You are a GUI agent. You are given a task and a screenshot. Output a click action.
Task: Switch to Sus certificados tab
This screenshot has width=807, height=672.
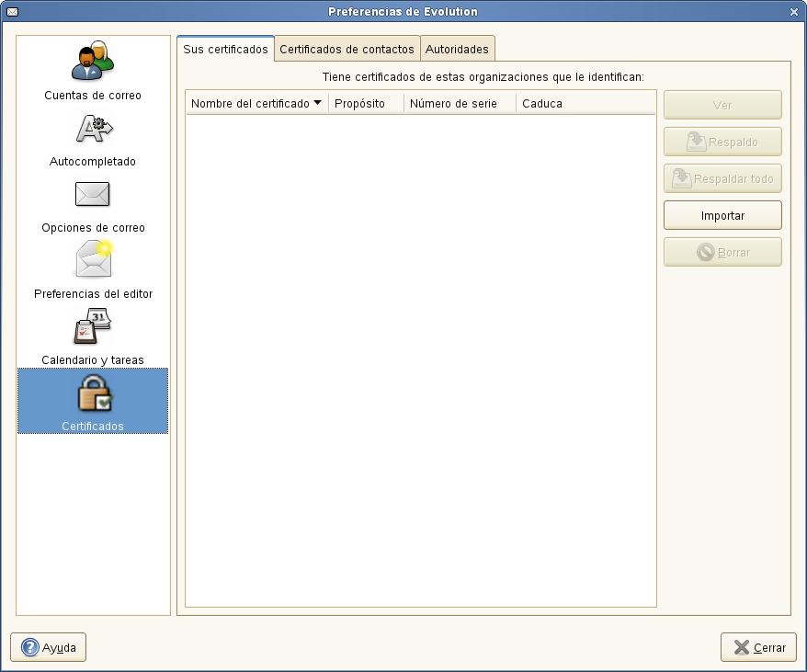pos(225,49)
